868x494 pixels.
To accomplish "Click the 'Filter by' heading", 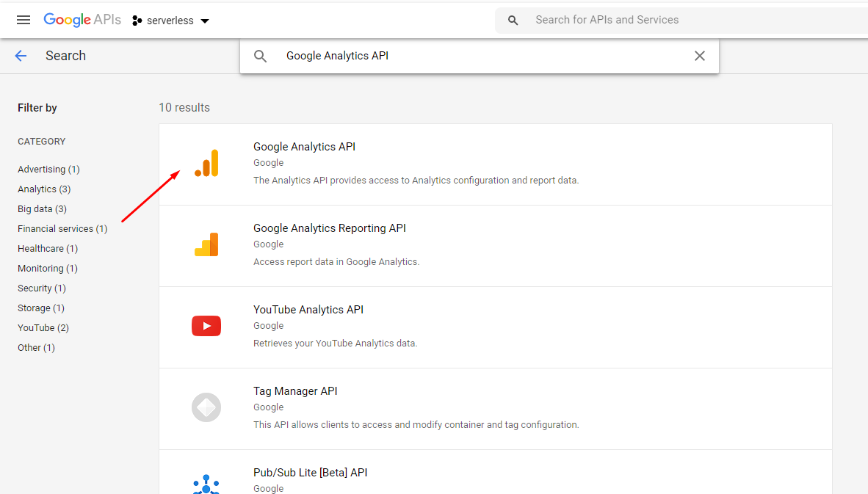I will (x=37, y=108).
